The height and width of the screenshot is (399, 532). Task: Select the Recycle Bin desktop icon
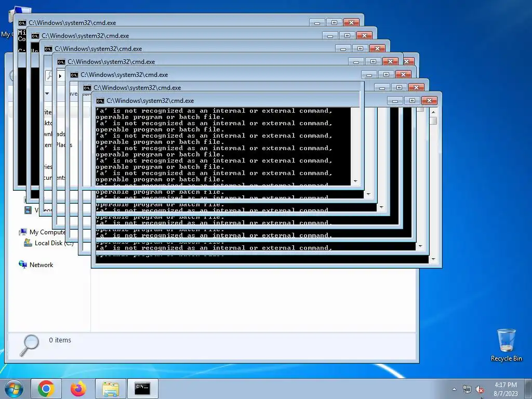click(x=506, y=345)
